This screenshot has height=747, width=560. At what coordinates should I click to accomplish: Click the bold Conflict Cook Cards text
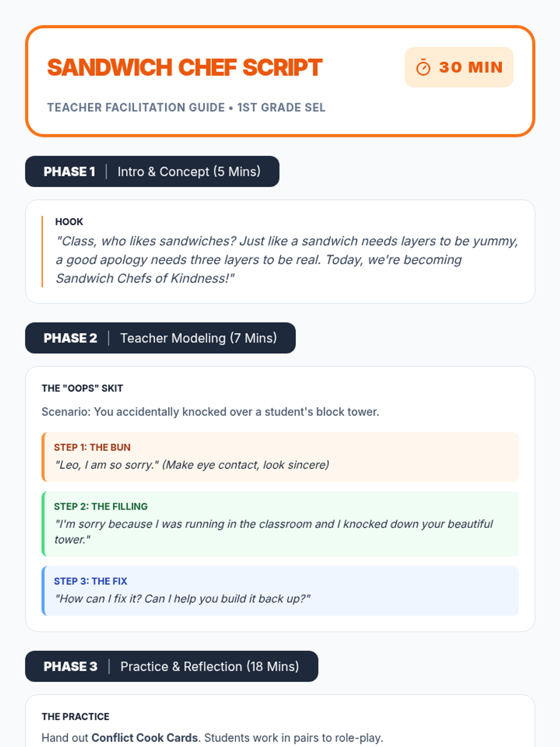tap(145, 738)
